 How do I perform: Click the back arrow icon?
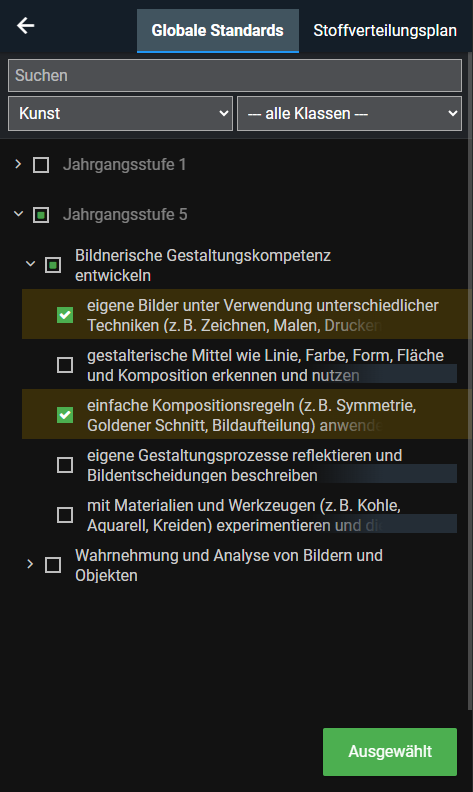tap(25, 25)
